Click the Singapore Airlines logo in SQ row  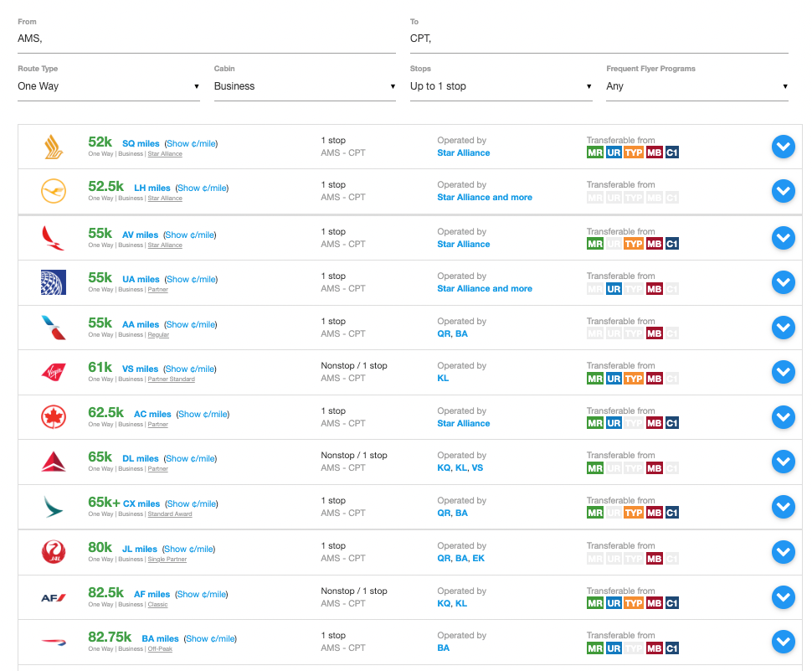[54, 147]
